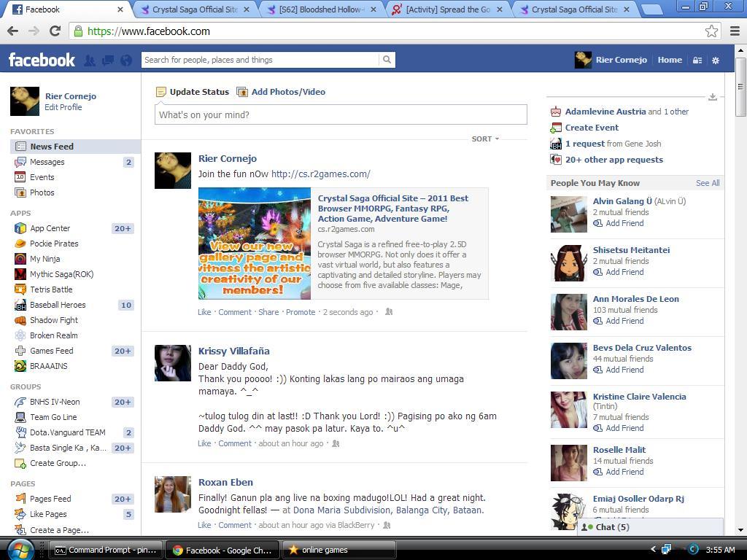Add Alvin Galang as friend

click(x=619, y=223)
